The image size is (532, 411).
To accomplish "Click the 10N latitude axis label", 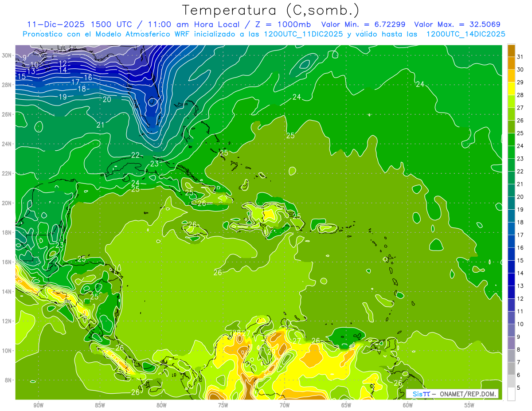I will (7, 350).
